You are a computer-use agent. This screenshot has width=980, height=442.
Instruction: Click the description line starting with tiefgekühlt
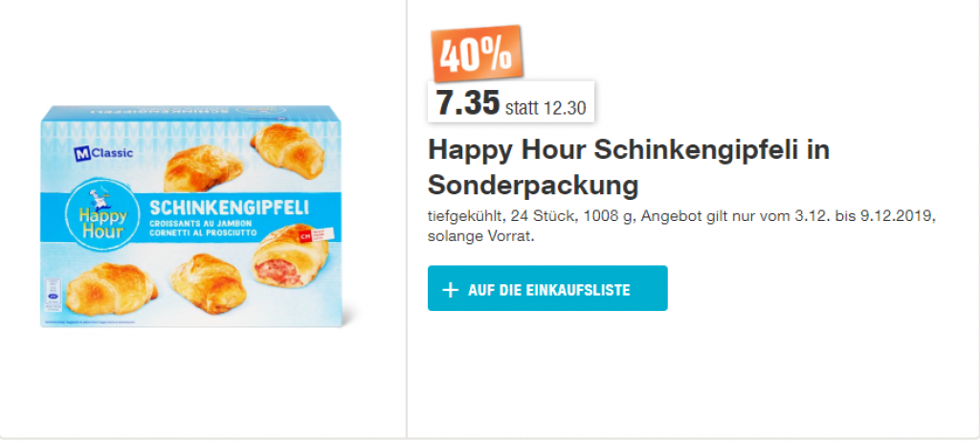coord(681,217)
